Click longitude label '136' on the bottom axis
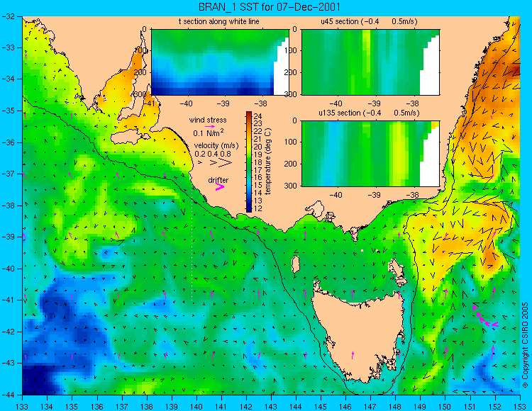Image resolution: width=532 pixels, height=411 pixels. coord(96,406)
